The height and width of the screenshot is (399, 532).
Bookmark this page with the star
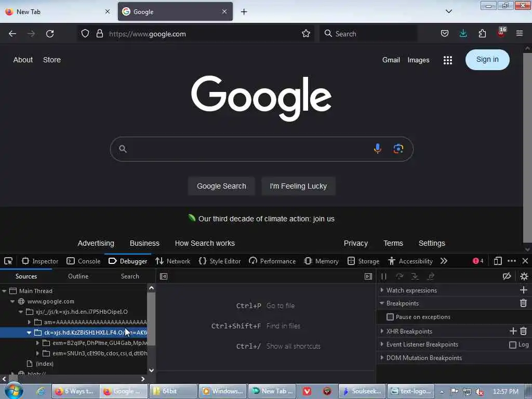[305, 34]
